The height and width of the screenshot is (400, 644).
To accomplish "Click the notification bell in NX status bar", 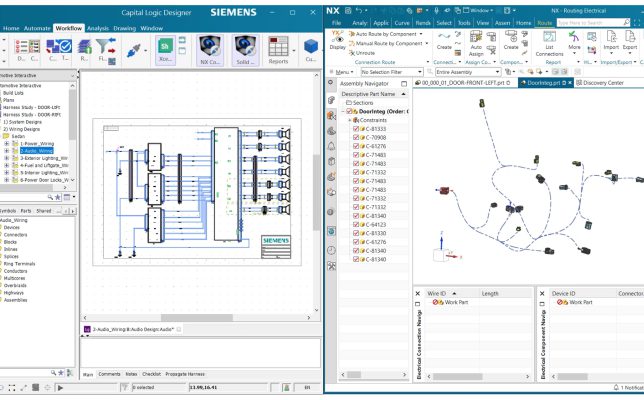I will pos(616,387).
